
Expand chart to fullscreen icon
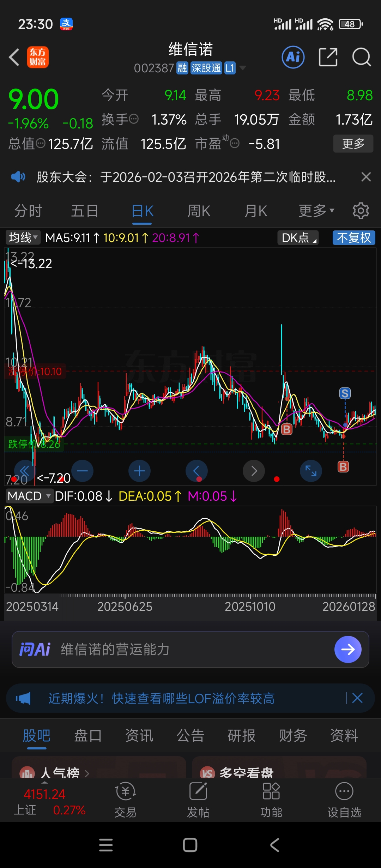point(311,471)
